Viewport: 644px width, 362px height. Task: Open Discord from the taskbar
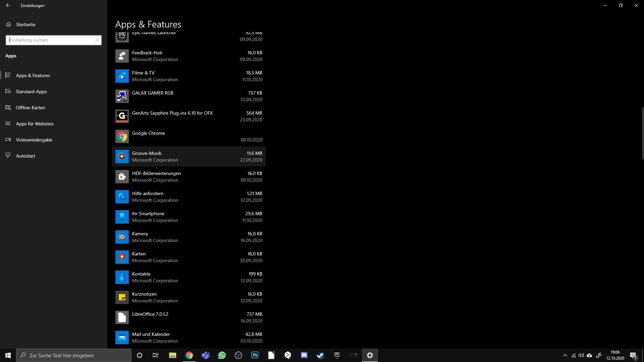click(304, 355)
